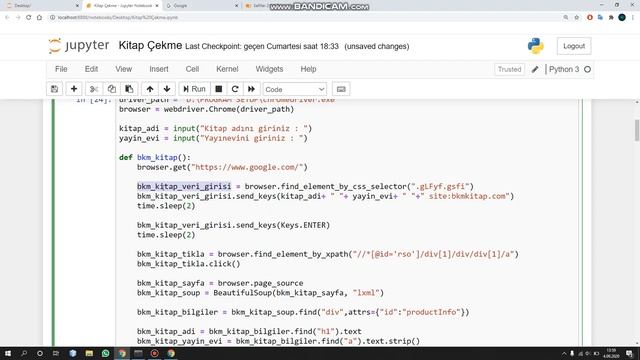Paste cells below
Image resolution: width=640 pixels, height=360 pixels.
click(129, 89)
